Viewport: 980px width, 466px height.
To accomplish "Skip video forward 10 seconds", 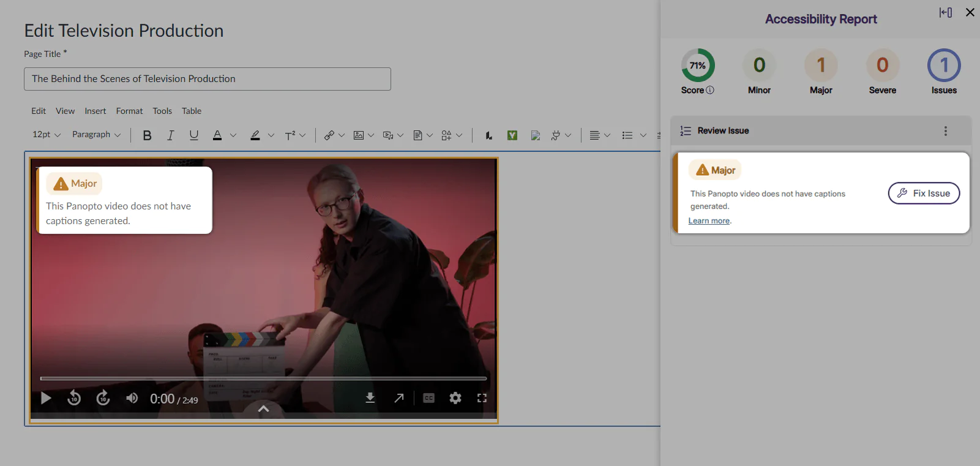I will tap(103, 398).
